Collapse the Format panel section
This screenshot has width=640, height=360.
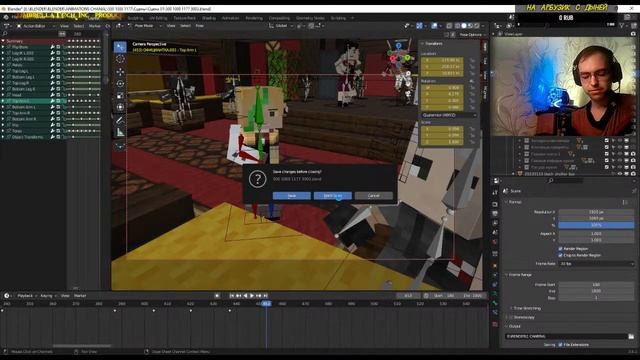507,202
